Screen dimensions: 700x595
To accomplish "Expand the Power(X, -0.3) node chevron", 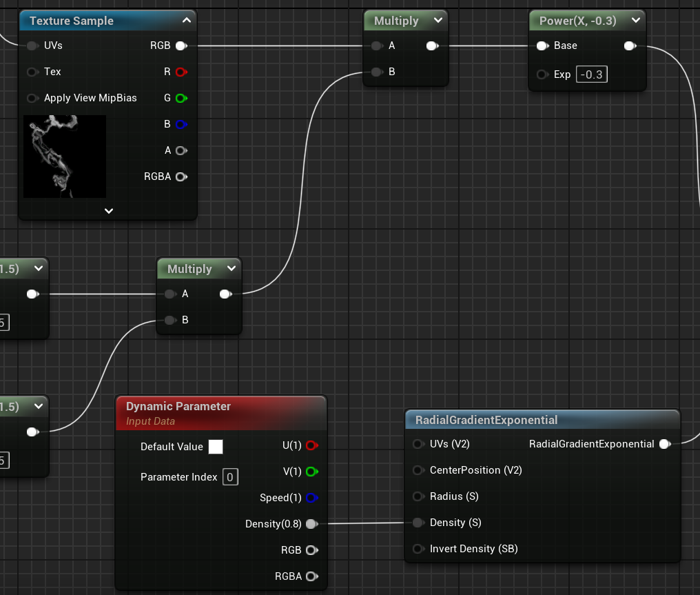I will 635,21.
